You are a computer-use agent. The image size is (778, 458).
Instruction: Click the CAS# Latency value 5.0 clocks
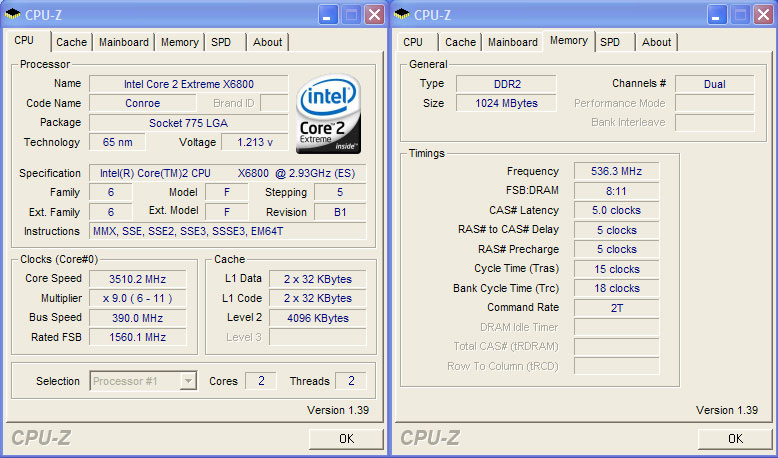click(616, 210)
